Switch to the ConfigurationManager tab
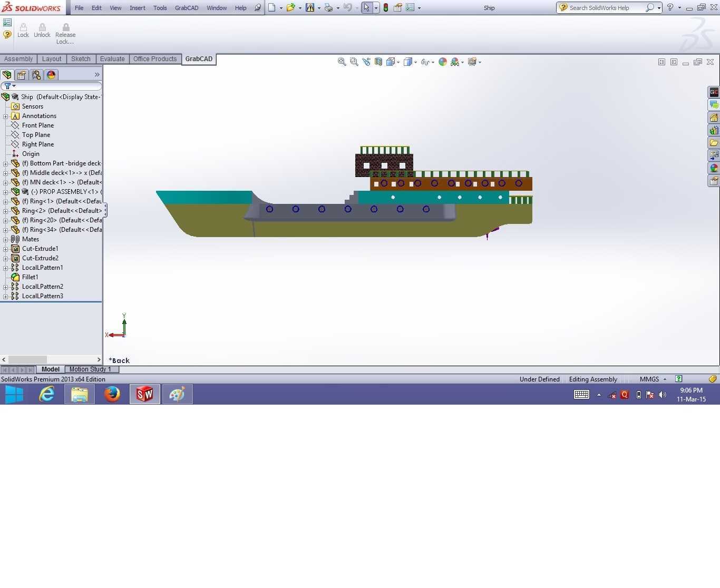Viewport: 720px width, 588px height. [x=36, y=75]
